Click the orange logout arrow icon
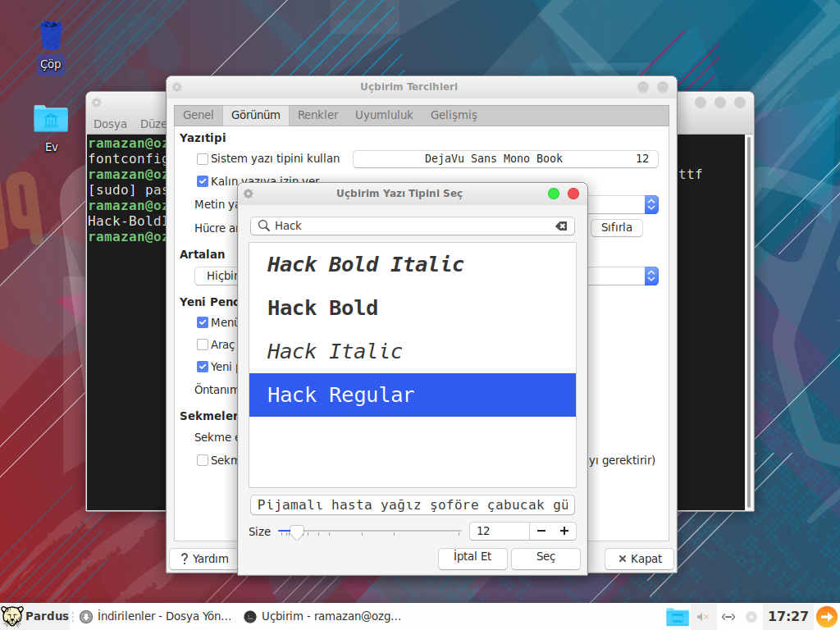The height and width of the screenshot is (630, 840). (827, 616)
